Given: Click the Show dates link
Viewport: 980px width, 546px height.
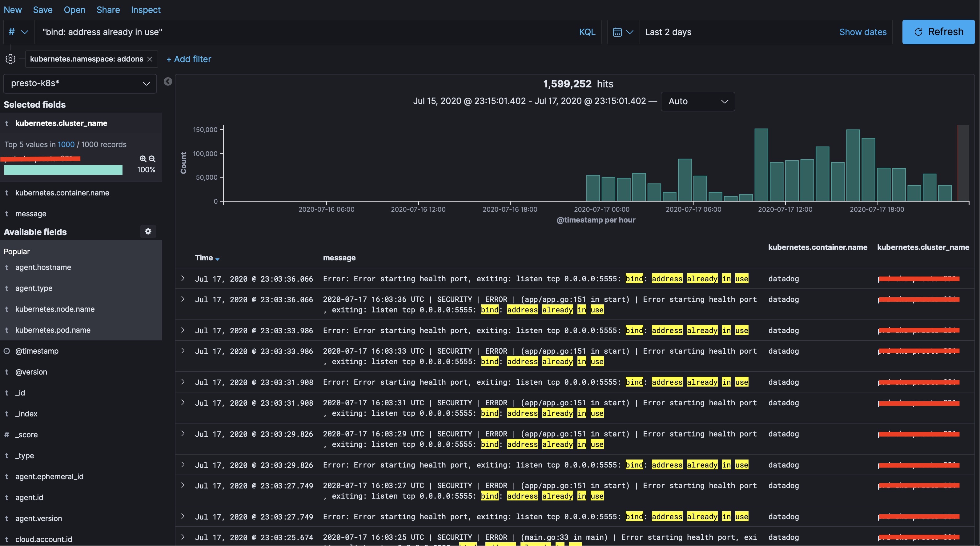Looking at the screenshot, I should [x=863, y=32].
